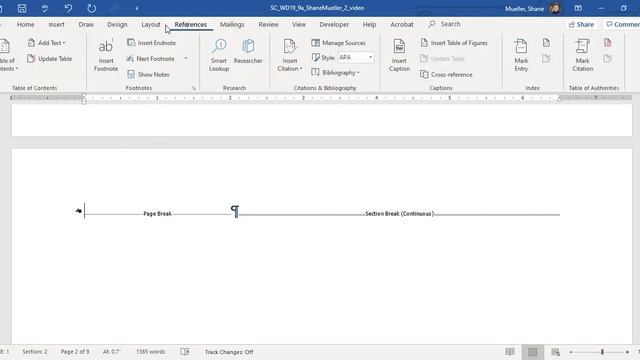
Task: Click the spelling and proofing status icon
Action: [x=185, y=351]
